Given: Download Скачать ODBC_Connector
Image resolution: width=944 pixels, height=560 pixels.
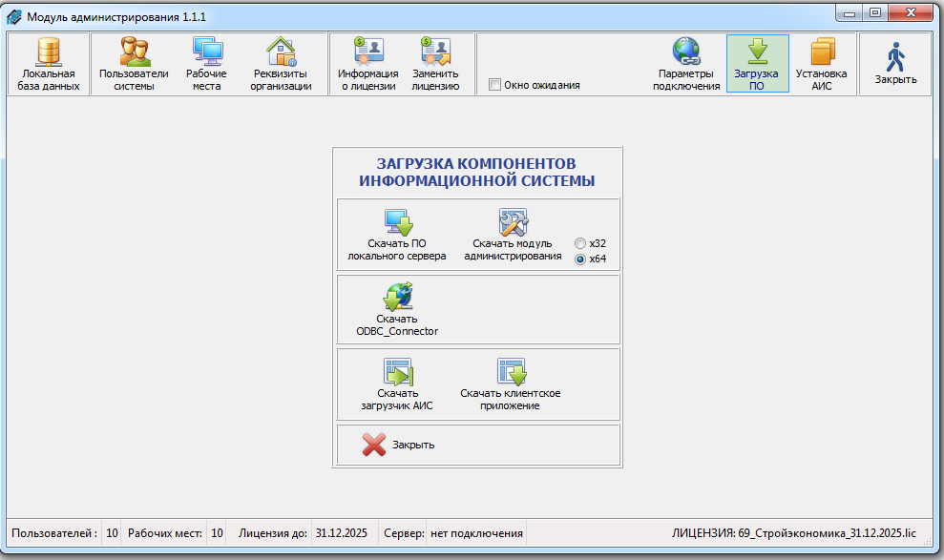Looking at the screenshot, I should tap(397, 310).
